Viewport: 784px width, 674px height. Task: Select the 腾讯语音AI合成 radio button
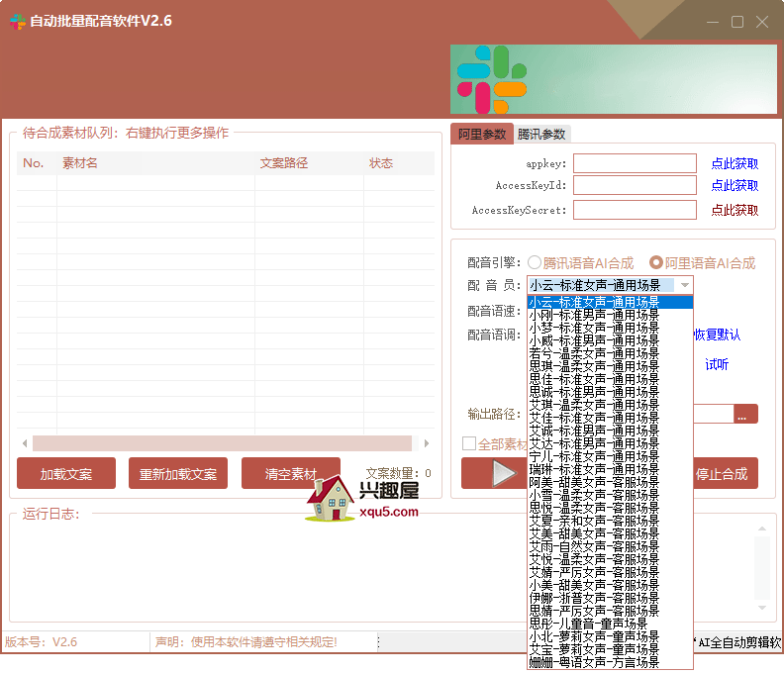pos(535,262)
